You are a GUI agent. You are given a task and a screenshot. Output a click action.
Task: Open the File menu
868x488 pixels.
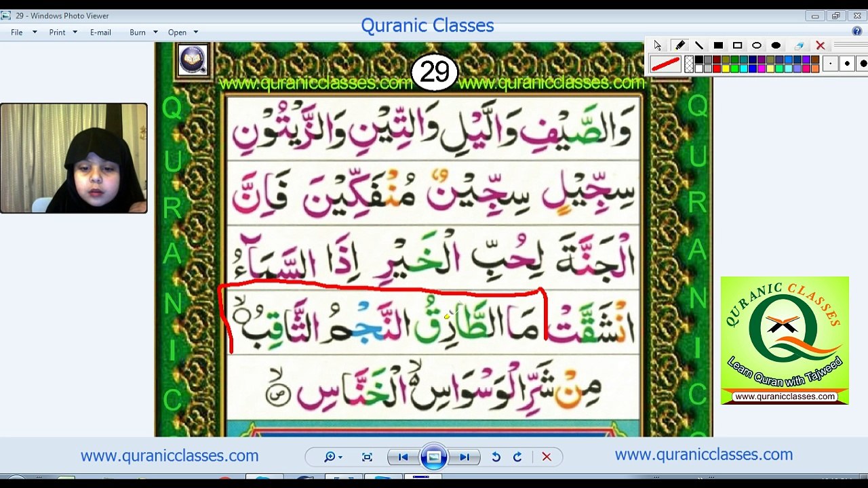(17, 33)
